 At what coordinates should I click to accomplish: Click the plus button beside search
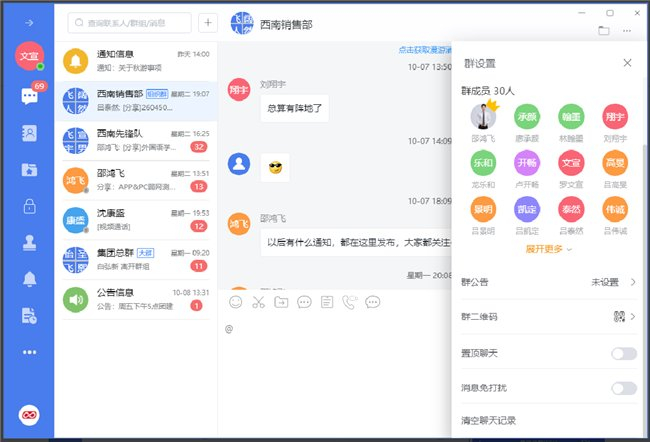click(x=208, y=23)
